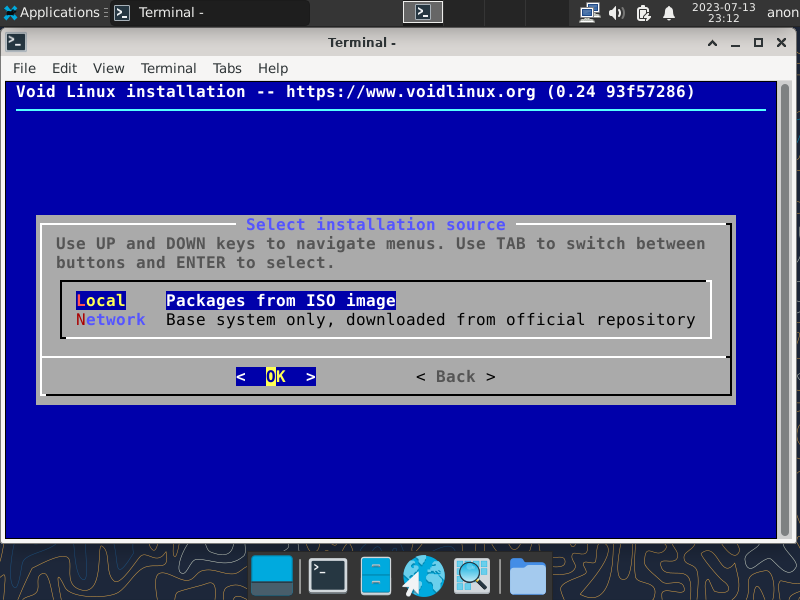The width and height of the screenshot is (800, 600).
Task: Open the Help menu
Action: coord(273,68)
